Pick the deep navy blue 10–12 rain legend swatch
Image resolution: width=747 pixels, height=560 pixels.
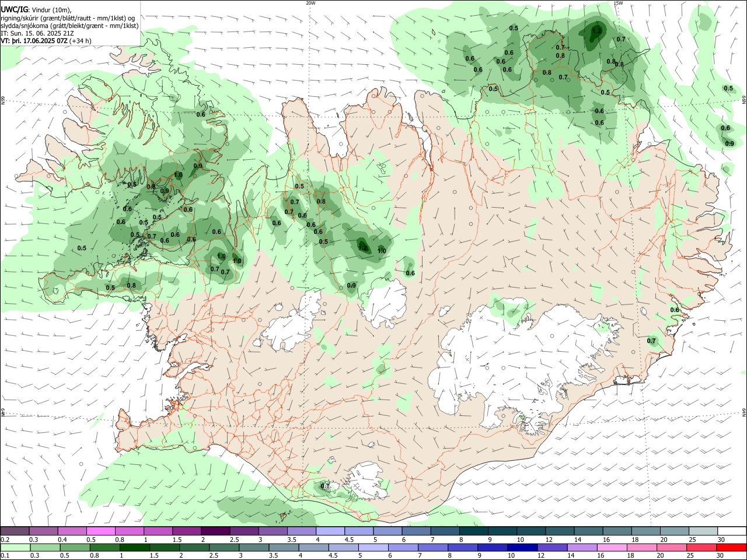pyautogui.click(x=521, y=548)
